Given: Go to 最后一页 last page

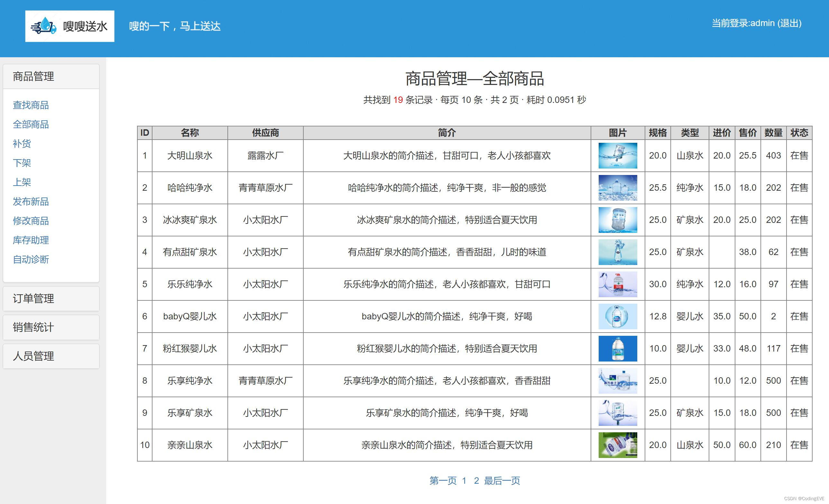Looking at the screenshot, I should click(502, 481).
